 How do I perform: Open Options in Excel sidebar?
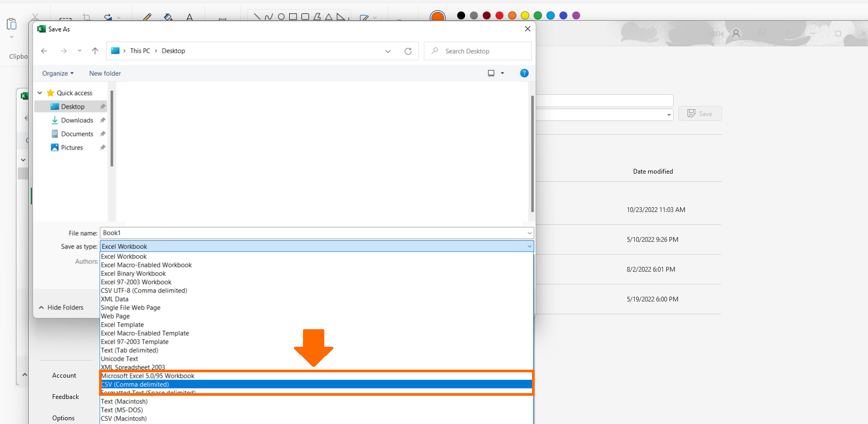[x=63, y=418]
